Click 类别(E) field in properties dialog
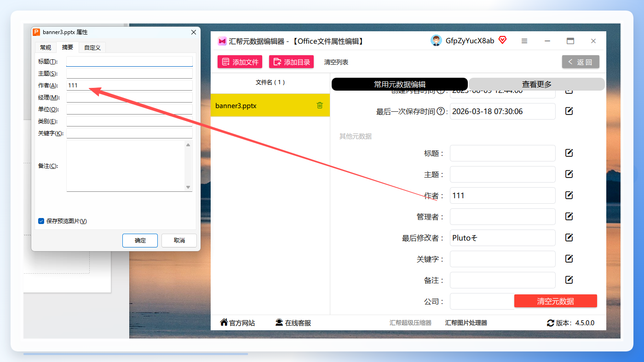This screenshot has width=644, height=362. 129,121
